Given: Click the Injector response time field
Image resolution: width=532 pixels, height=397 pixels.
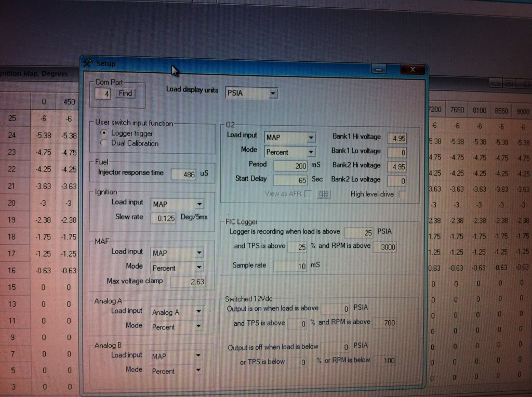Looking at the screenshot, I should 183,175.
